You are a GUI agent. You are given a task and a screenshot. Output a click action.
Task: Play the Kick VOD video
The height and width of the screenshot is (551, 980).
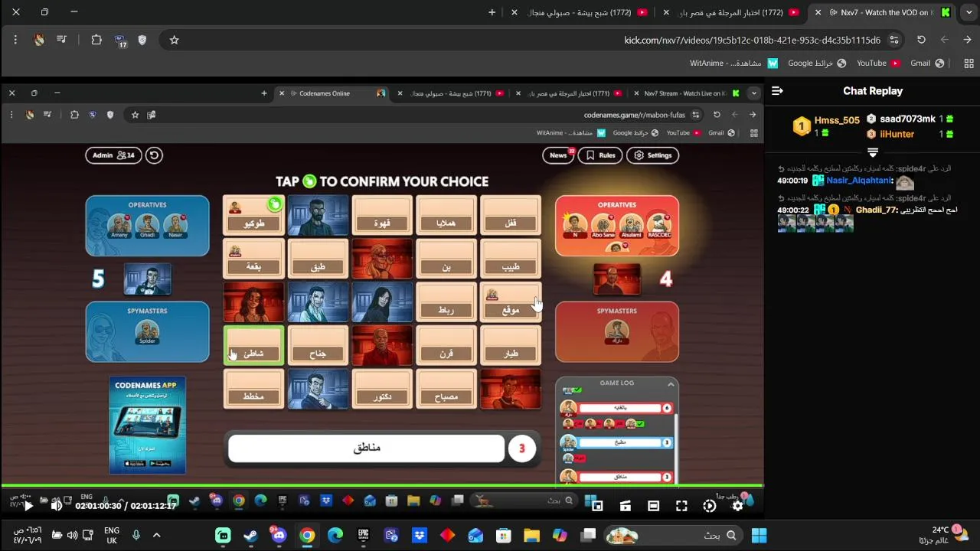point(28,506)
